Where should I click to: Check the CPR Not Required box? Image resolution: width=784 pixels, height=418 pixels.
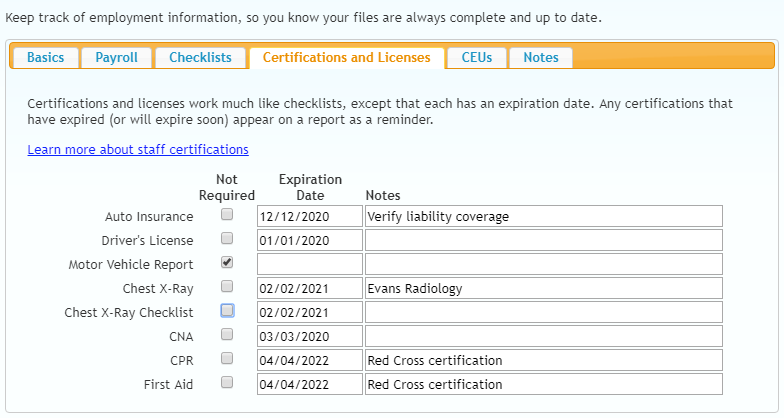tap(227, 359)
